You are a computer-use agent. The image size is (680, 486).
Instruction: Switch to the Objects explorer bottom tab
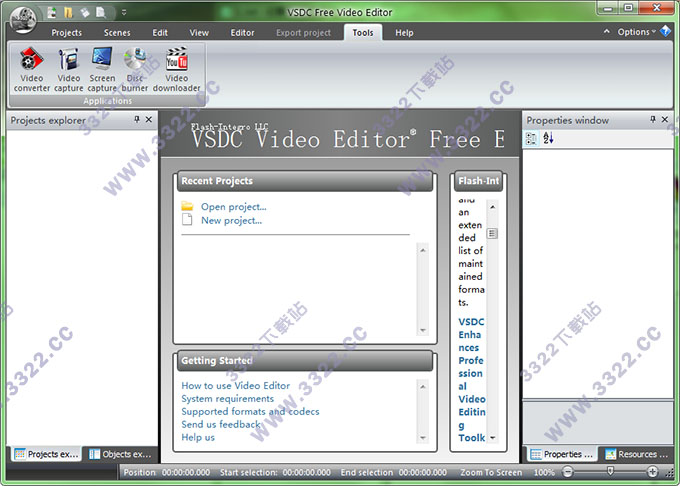coord(121,454)
